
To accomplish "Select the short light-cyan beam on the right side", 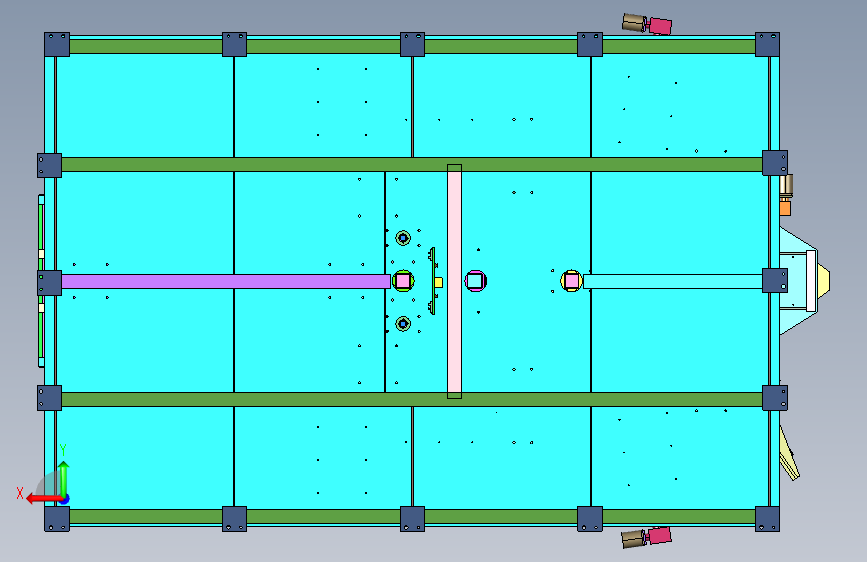I will coord(673,282).
